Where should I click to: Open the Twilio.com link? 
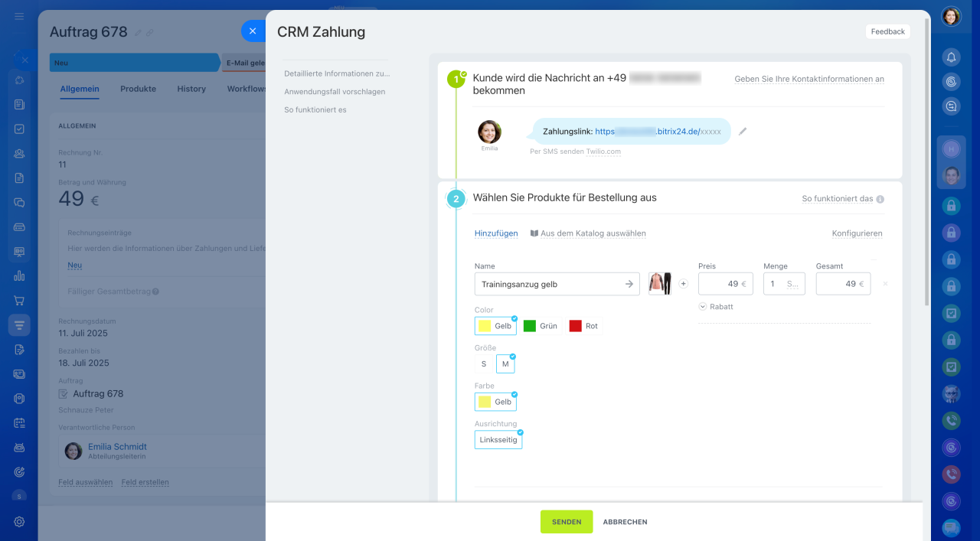point(603,152)
